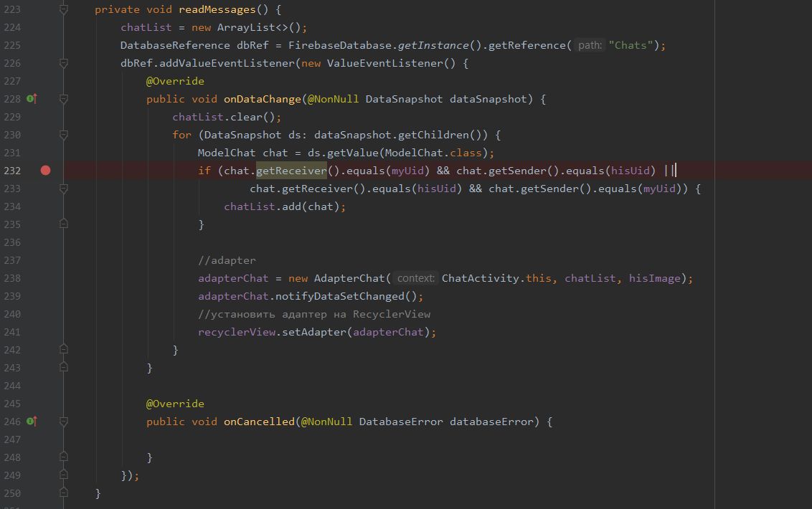This screenshot has width=812, height=509.
Task: Click the fold end marker on line 250
Action: 64,493
